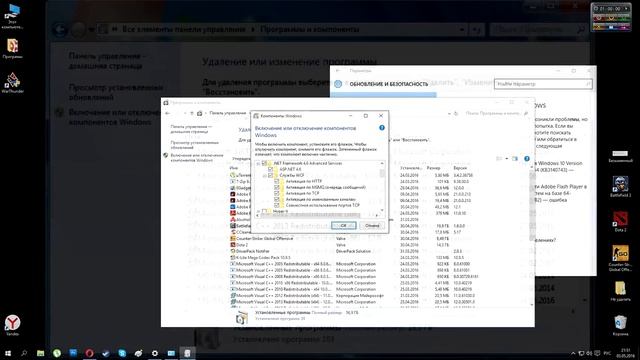
Task: Open Программы desktop icon
Action: pos(13,49)
